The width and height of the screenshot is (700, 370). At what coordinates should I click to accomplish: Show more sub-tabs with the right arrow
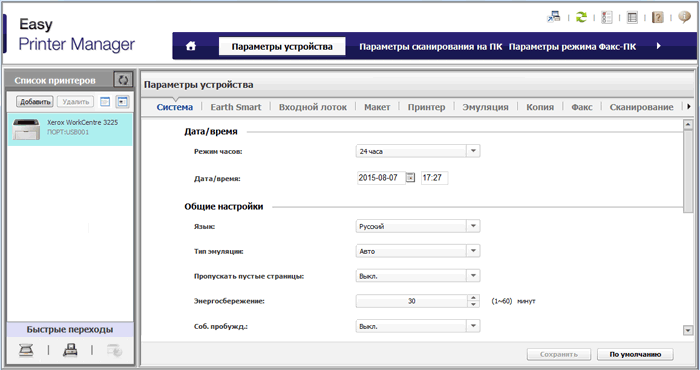point(688,107)
